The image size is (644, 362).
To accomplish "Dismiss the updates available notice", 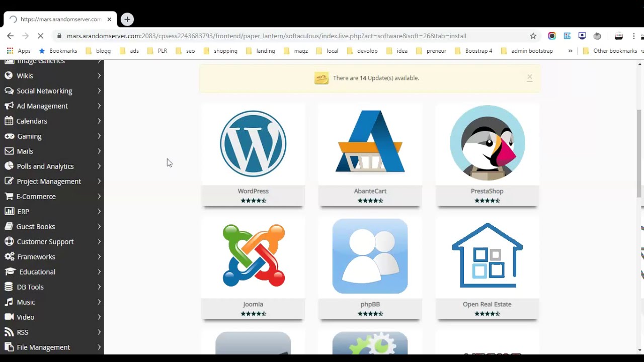I will tap(529, 77).
